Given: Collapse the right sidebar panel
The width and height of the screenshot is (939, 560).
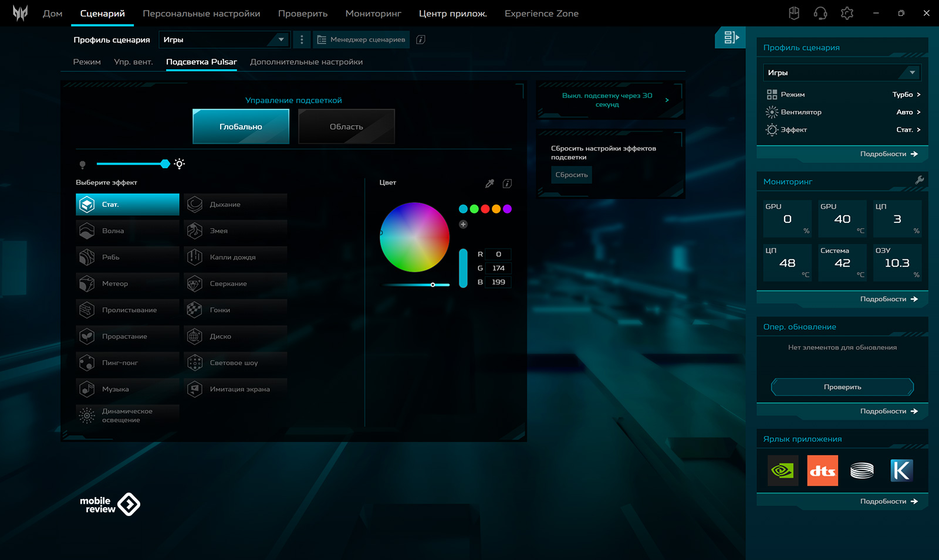Looking at the screenshot, I should [x=730, y=38].
